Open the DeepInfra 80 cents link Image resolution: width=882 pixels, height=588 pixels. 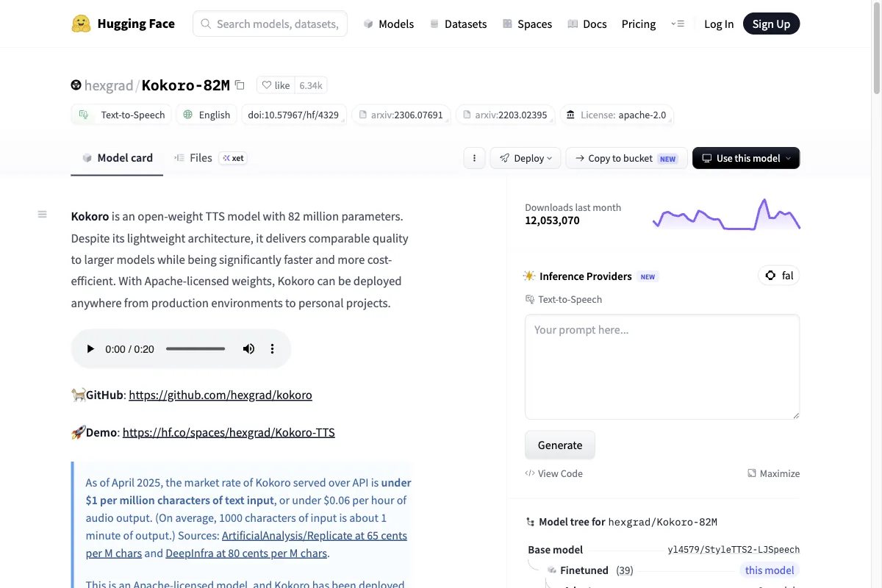click(x=246, y=553)
